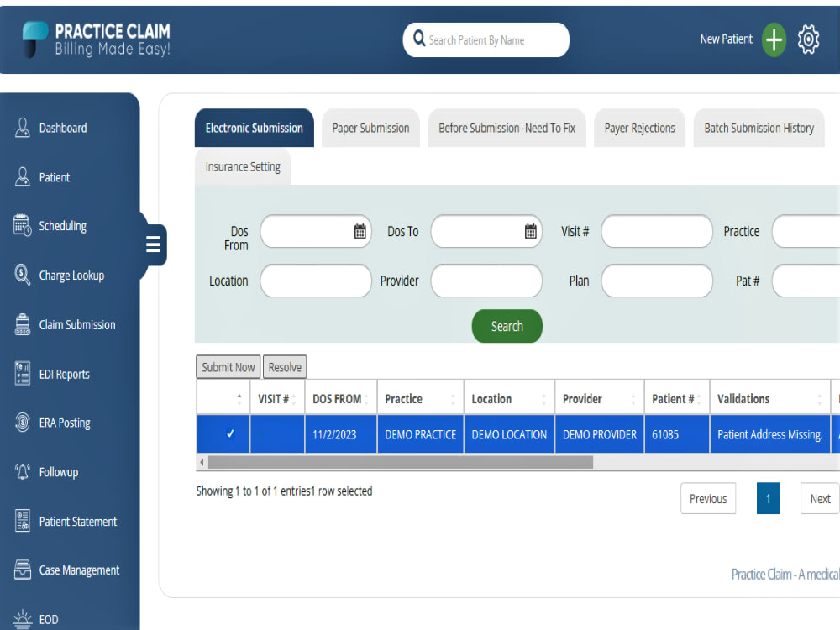This screenshot has height=630, width=840.
Task: Open Batch Submission History tab
Action: click(x=759, y=128)
